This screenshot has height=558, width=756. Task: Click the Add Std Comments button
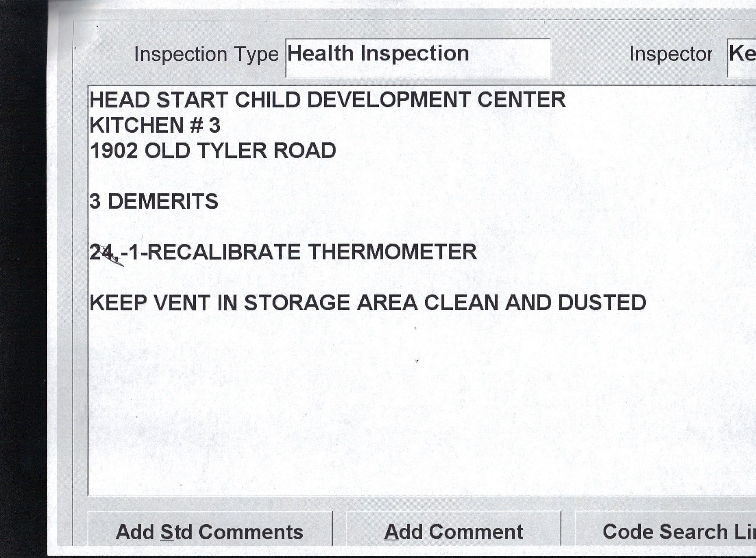[209, 531]
